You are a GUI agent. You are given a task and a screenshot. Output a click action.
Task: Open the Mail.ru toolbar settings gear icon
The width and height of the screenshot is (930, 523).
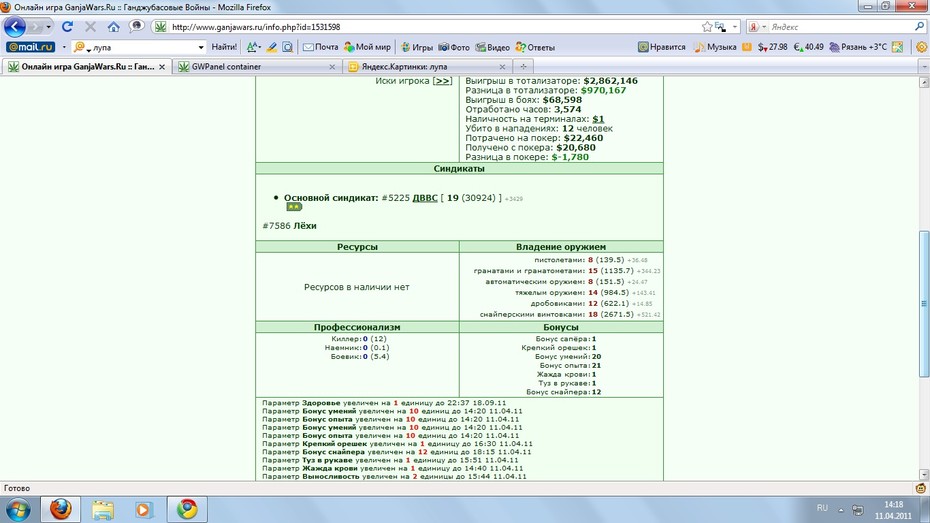[921, 47]
